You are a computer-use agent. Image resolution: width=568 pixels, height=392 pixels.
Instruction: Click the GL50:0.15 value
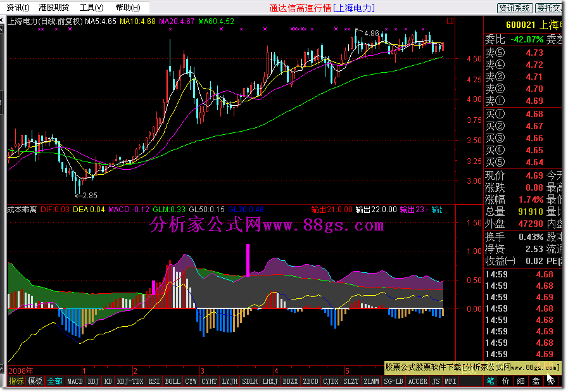pos(207,210)
